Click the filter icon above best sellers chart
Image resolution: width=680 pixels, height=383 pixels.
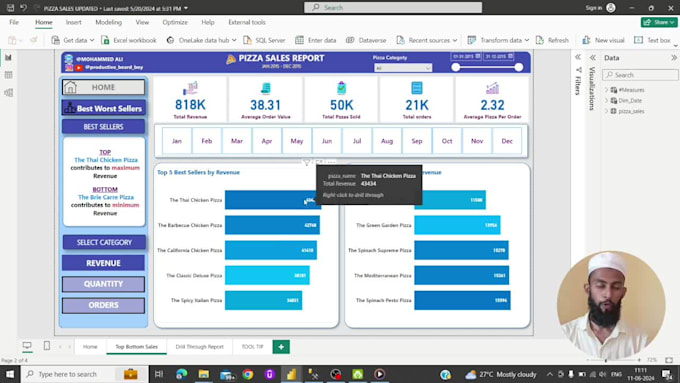[307, 162]
